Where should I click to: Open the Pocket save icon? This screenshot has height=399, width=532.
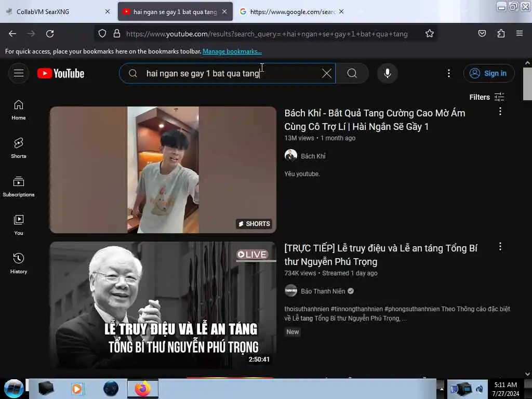(x=482, y=34)
